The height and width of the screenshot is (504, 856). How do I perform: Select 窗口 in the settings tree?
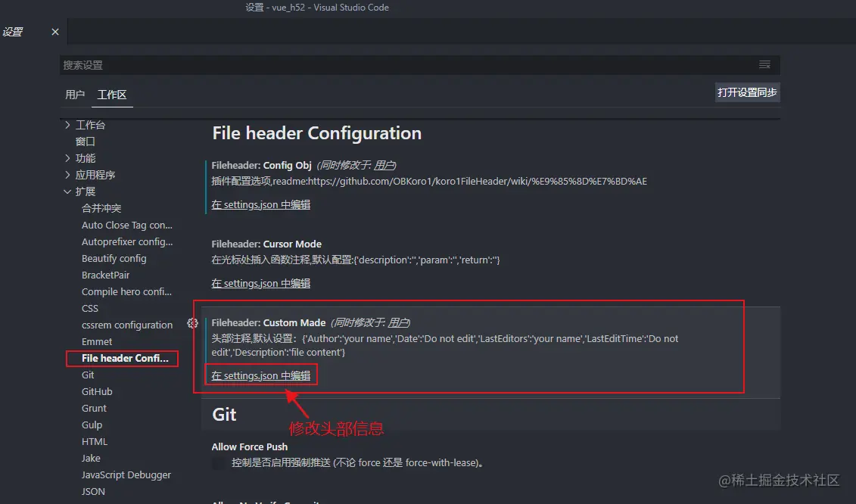point(86,142)
